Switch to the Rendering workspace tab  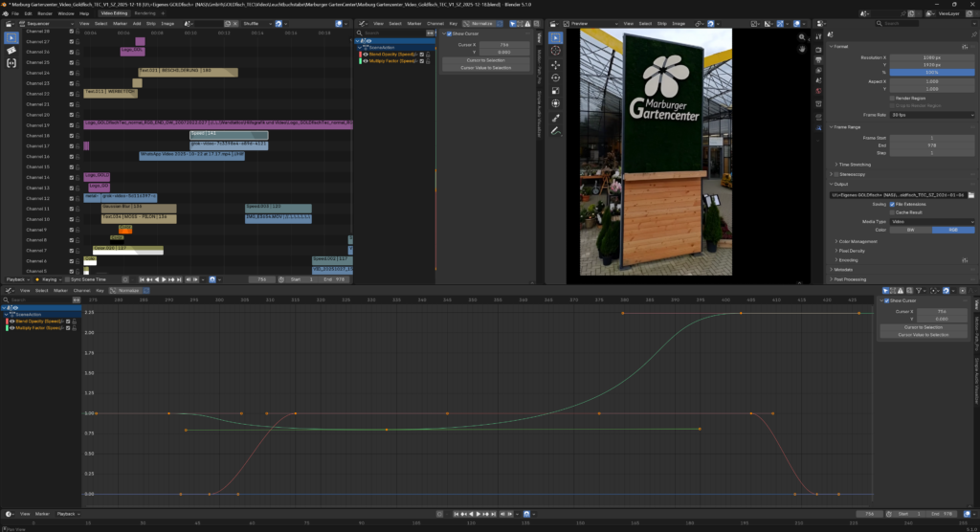tap(145, 13)
